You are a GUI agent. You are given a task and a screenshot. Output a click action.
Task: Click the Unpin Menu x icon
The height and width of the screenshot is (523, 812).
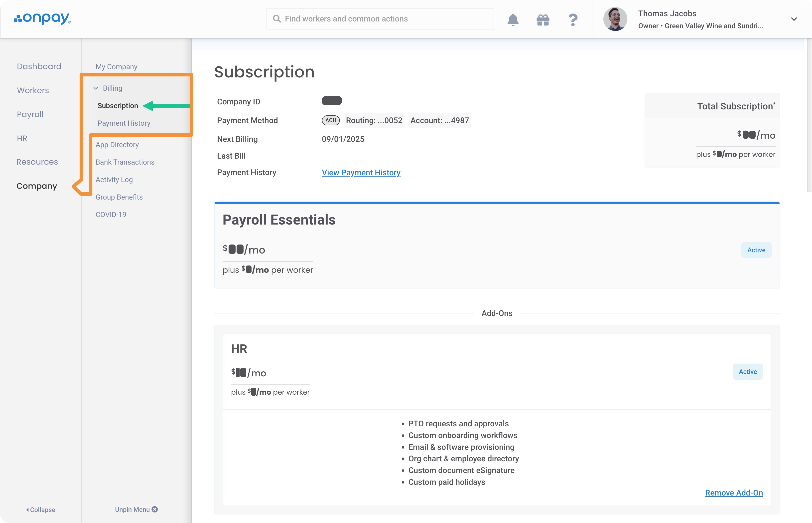coord(155,509)
